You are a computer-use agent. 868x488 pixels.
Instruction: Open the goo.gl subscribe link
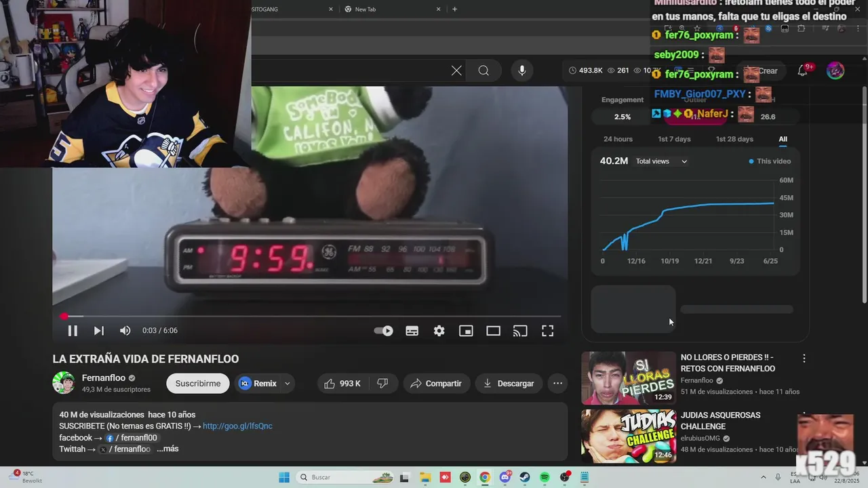pyautogui.click(x=237, y=426)
